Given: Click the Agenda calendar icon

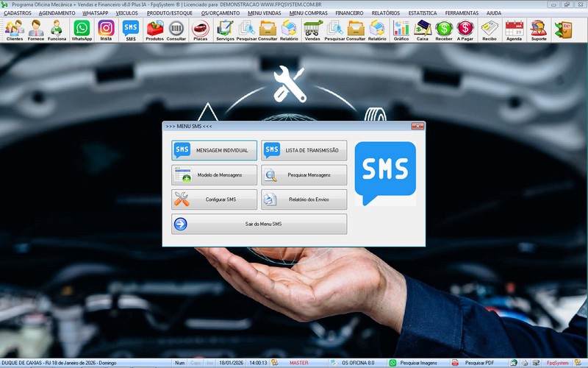Looking at the screenshot, I should 514,29.
